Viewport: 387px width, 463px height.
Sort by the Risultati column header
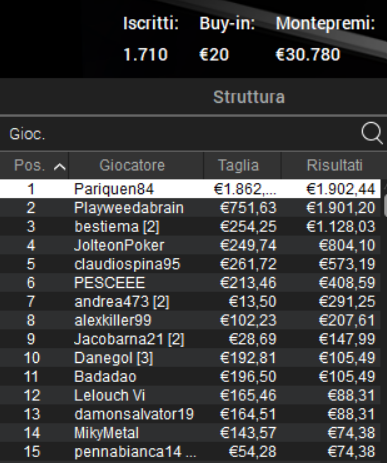point(334,165)
